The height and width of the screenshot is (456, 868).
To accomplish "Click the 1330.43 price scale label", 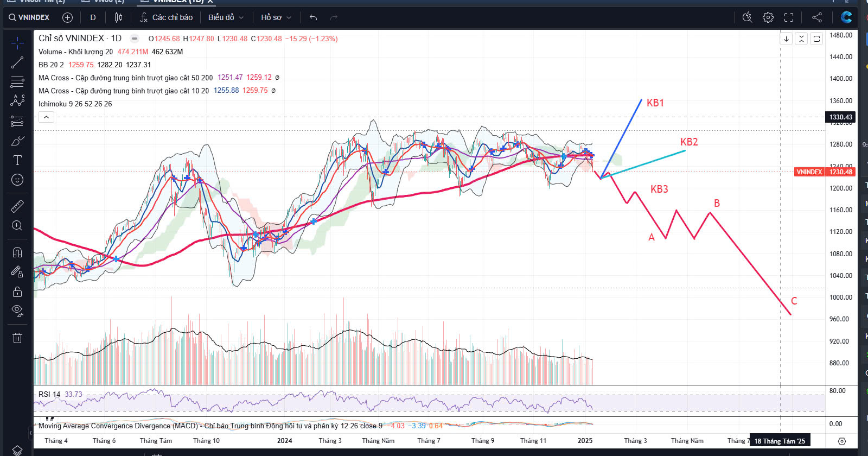I will [840, 117].
